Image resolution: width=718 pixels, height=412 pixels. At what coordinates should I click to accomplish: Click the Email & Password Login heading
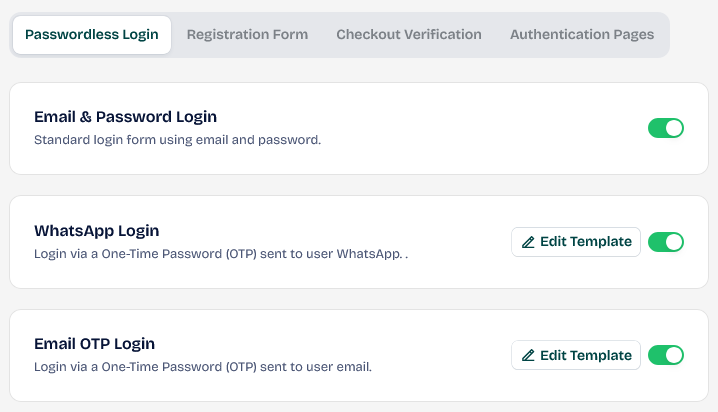point(125,117)
